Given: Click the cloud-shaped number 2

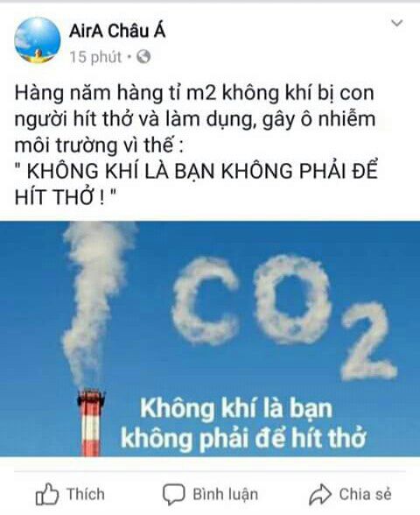Looking at the screenshot, I should click(369, 342).
